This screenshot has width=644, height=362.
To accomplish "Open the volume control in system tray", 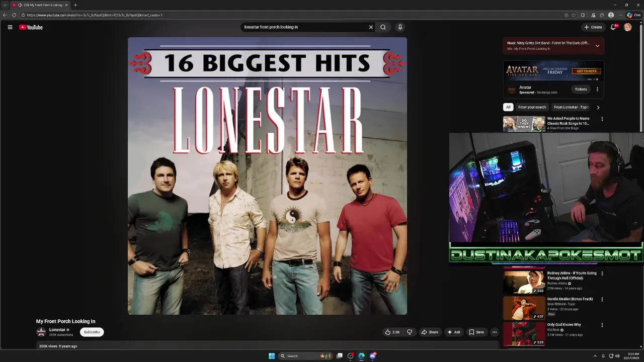I will (617, 356).
